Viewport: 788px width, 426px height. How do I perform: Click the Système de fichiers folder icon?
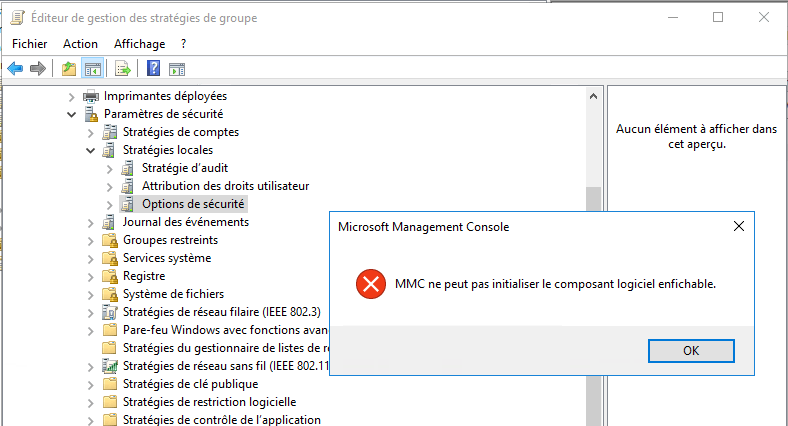click(x=110, y=294)
